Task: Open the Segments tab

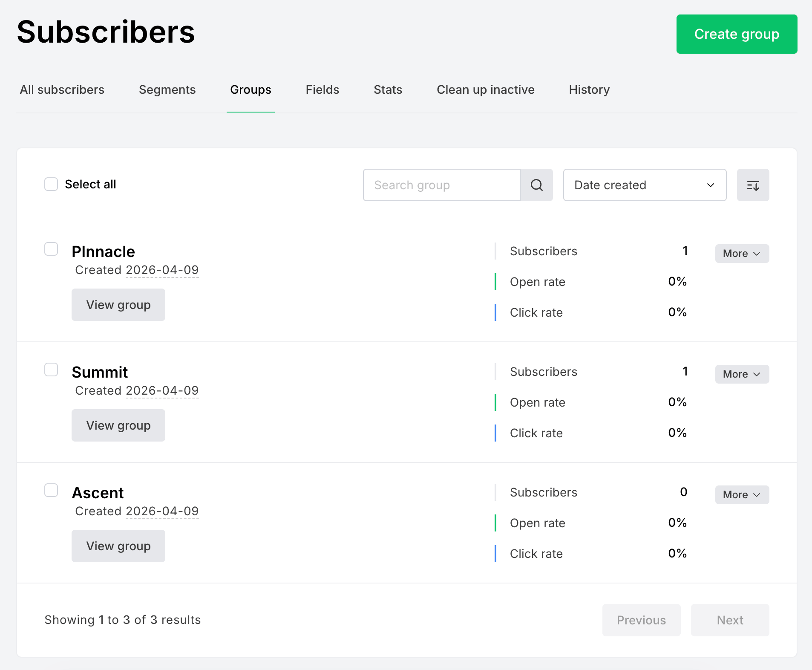Action: [x=167, y=90]
